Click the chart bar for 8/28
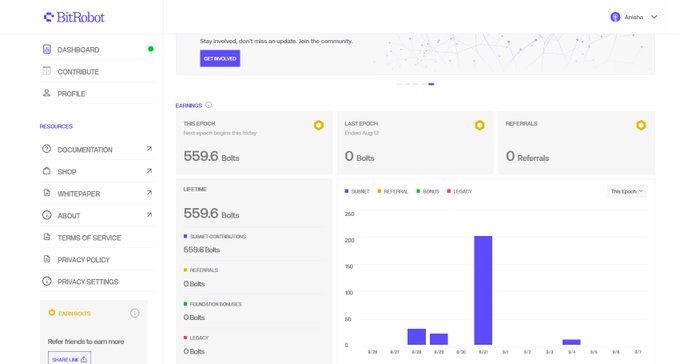The height and width of the screenshot is (364, 680). [417, 337]
